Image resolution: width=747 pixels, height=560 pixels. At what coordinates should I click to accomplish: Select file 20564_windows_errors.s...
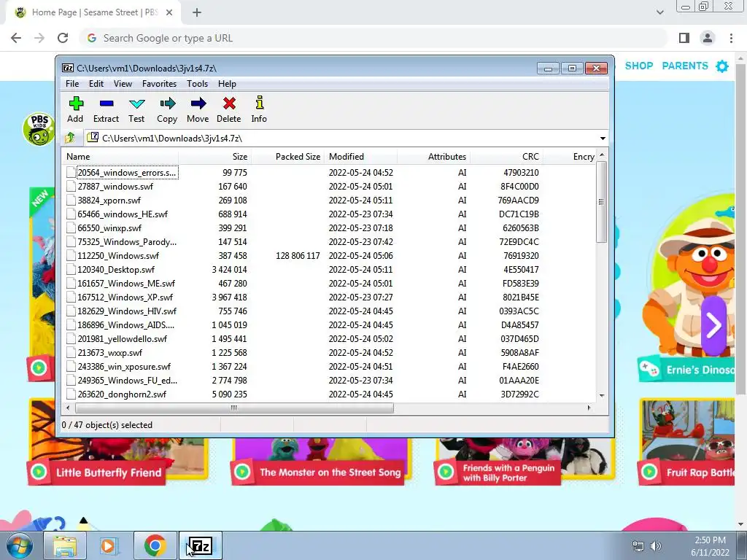click(x=127, y=172)
